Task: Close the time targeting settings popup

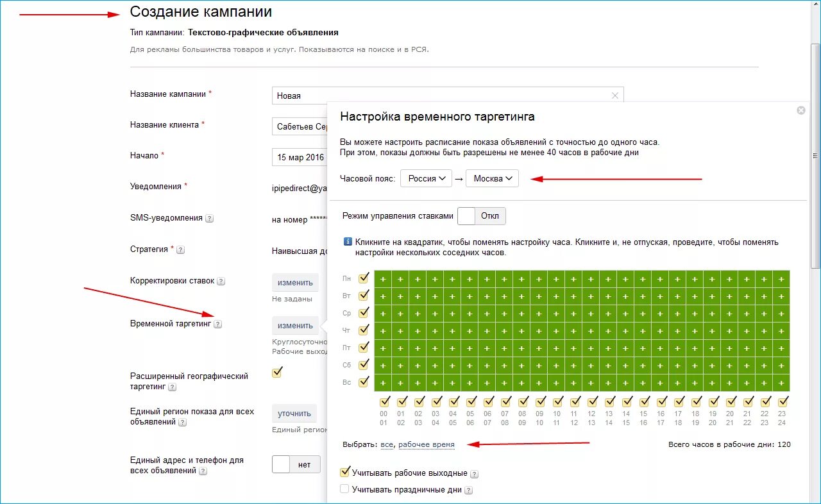Action: tap(800, 110)
